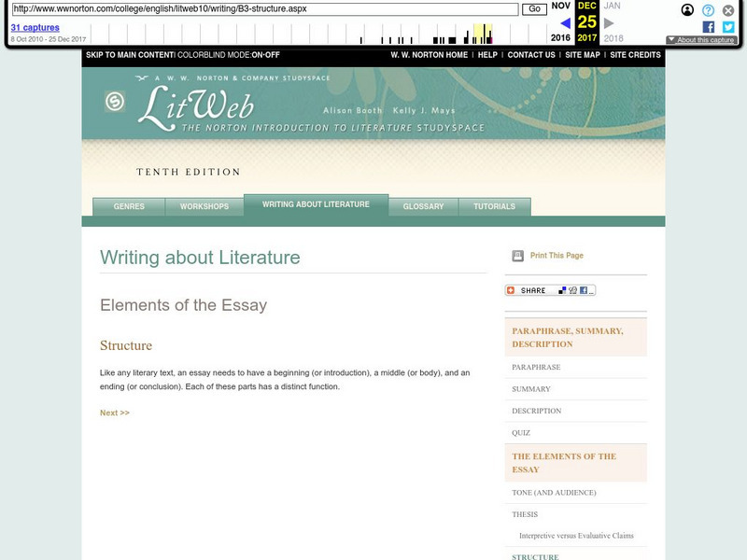Open the Workshops tab
The width and height of the screenshot is (747, 560).
tap(204, 206)
